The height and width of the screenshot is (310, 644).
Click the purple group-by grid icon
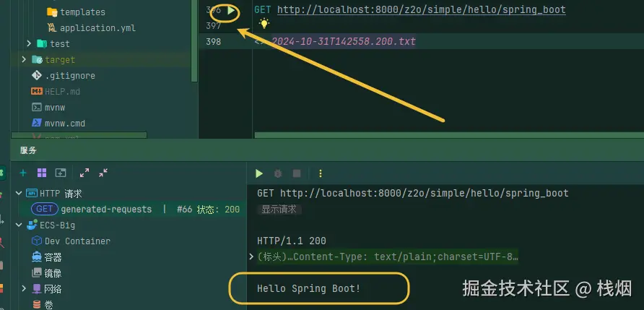42,173
